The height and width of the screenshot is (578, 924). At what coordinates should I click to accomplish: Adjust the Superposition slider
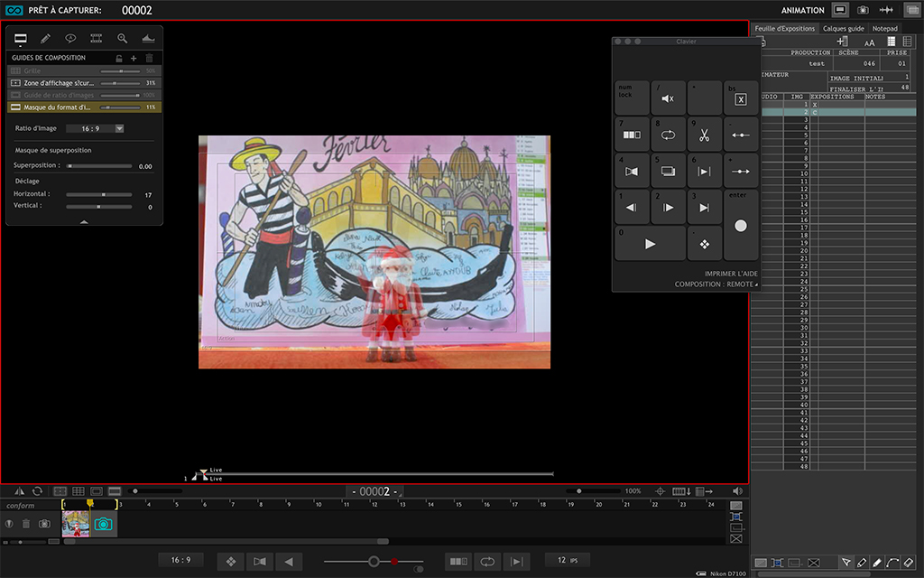click(99, 166)
